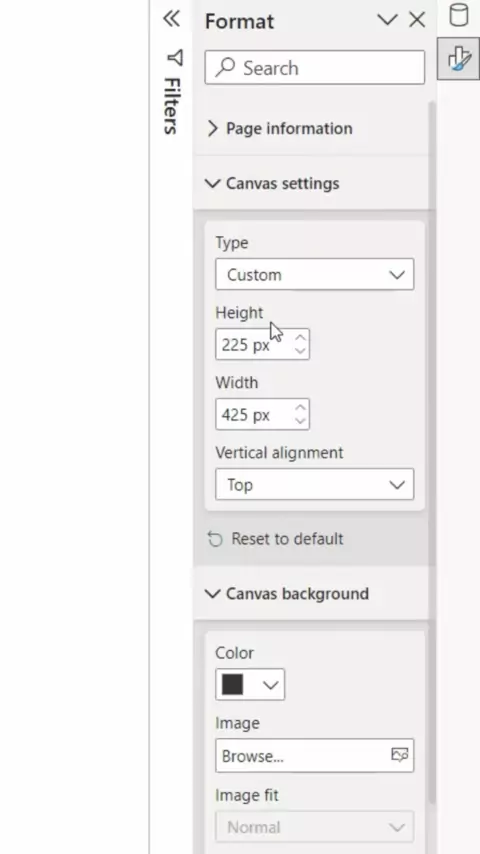The height and width of the screenshot is (854, 480).
Task: Close the Format pane with X
Action: 417,20
